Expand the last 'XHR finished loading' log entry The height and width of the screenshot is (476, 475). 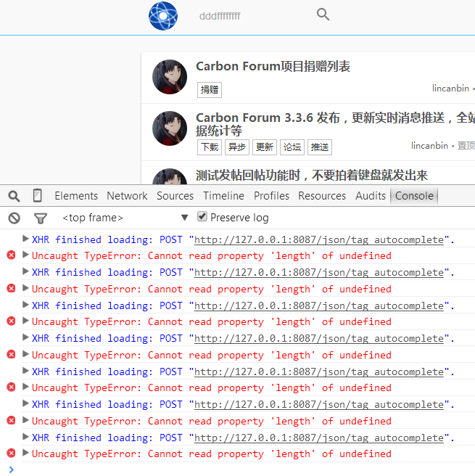coord(25,437)
